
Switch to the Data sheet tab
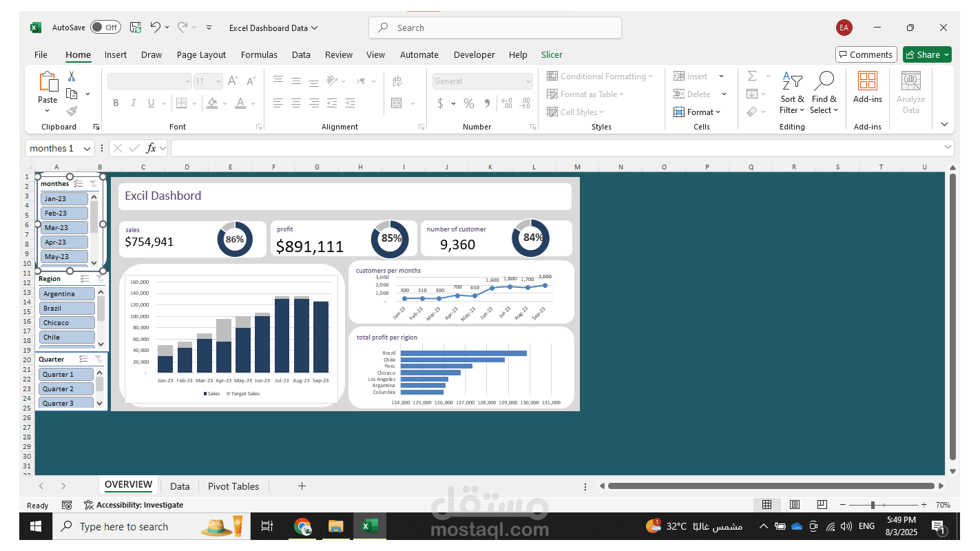click(180, 486)
